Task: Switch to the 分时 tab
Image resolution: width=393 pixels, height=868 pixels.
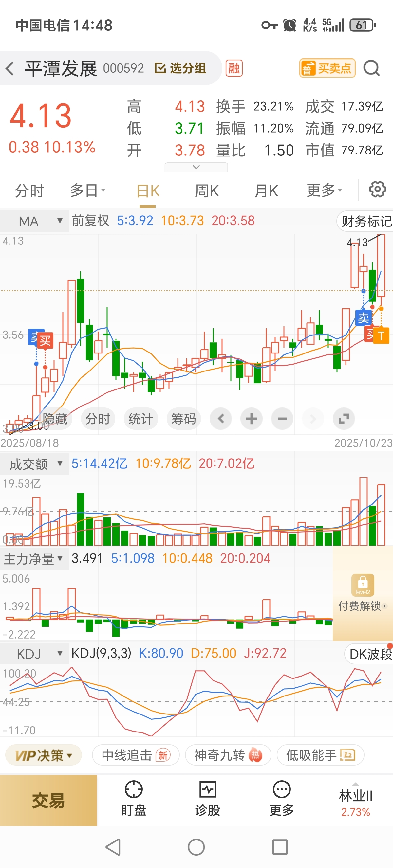Action: click(30, 191)
